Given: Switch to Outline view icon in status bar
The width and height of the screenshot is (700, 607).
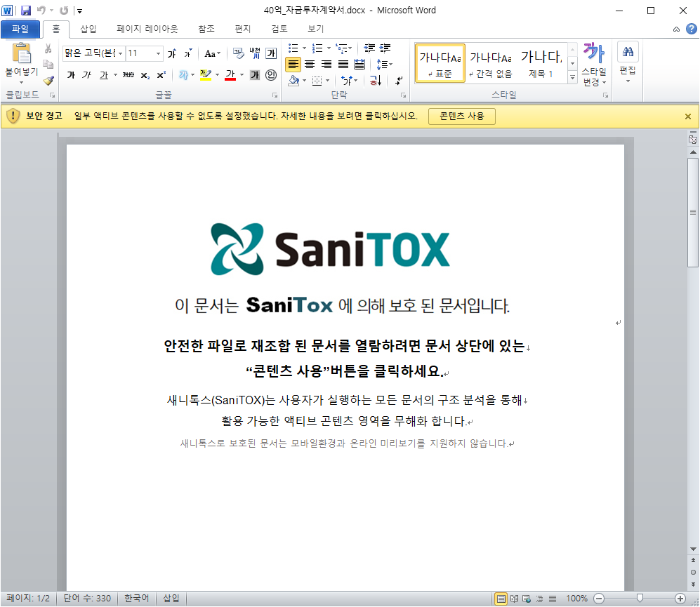Looking at the screenshot, I should [540, 599].
